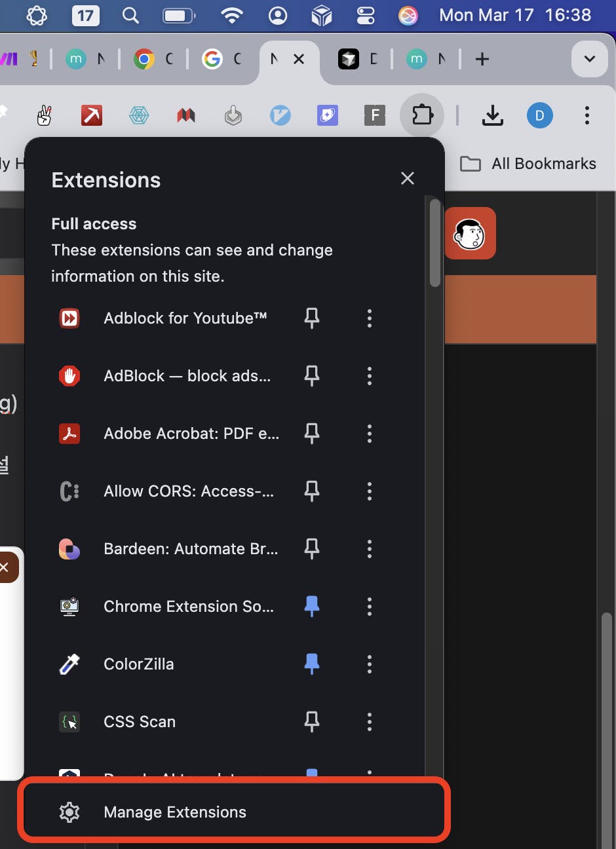Open the Chrome profile avatar D

pos(540,116)
